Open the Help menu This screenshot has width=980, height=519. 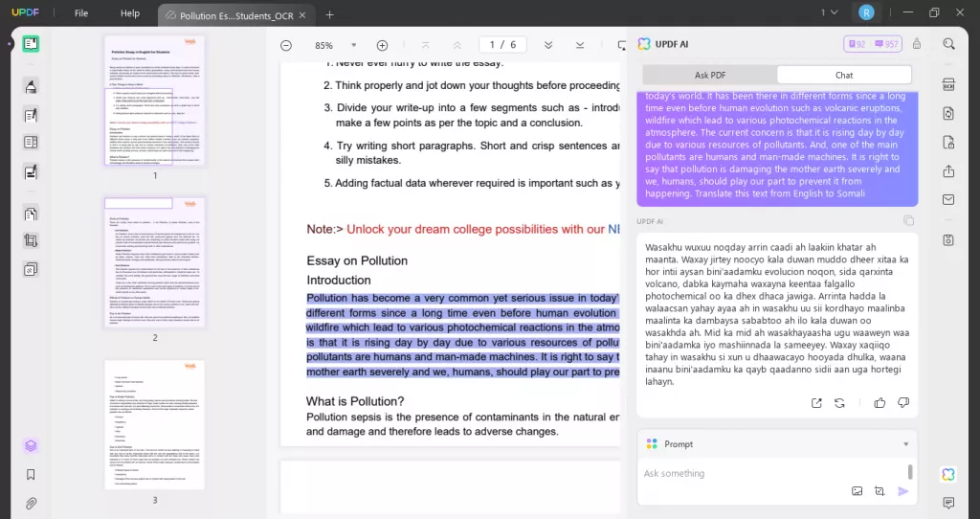pos(130,13)
